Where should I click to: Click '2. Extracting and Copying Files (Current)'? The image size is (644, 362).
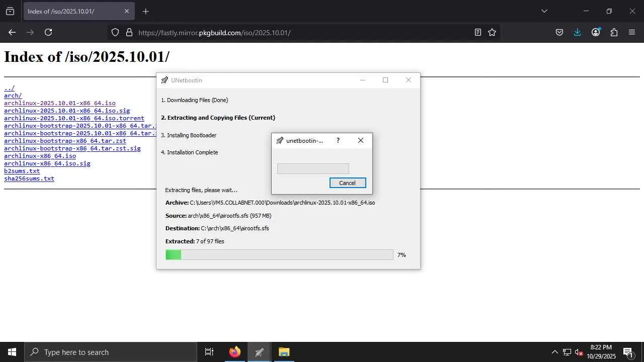point(218,118)
